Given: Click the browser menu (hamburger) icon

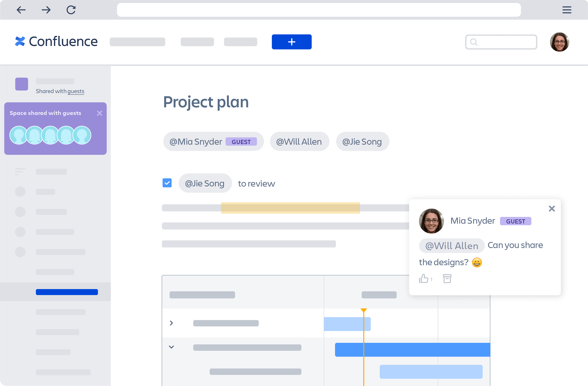Looking at the screenshot, I should 567,9.
